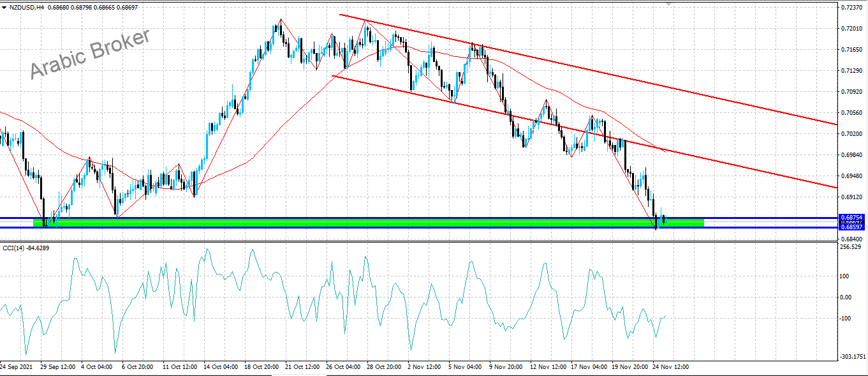Screen dimensions: 868x376
Task: Click the 0.70200 price scale value
Action: pos(852,134)
